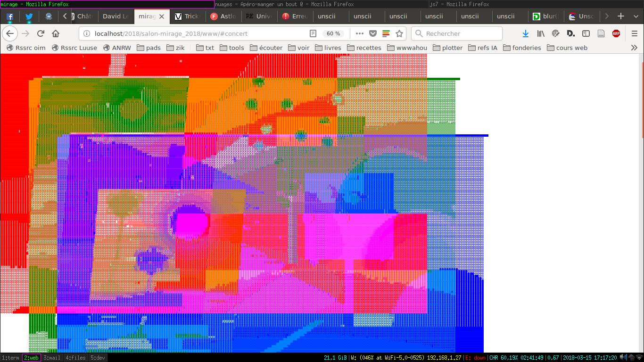The height and width of the screenshot is (362, 644).
Task: Go to the Firefox home page
Action: pos(56,33)
